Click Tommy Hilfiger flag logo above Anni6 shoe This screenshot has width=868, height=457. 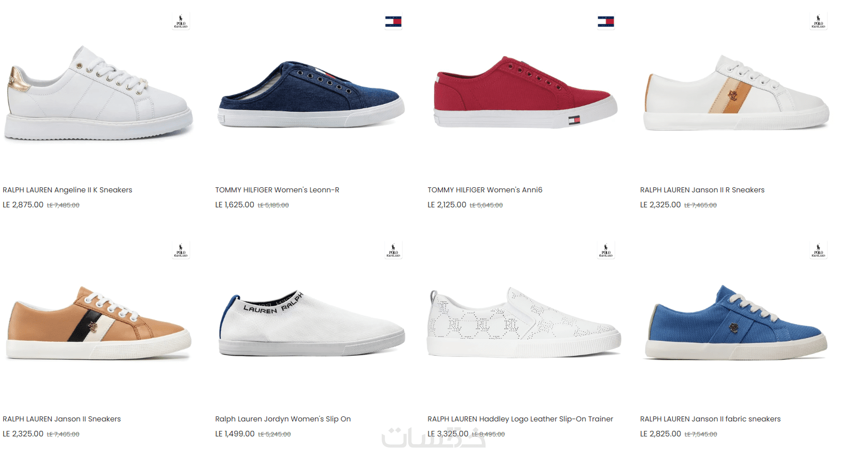tap(606, 22)
